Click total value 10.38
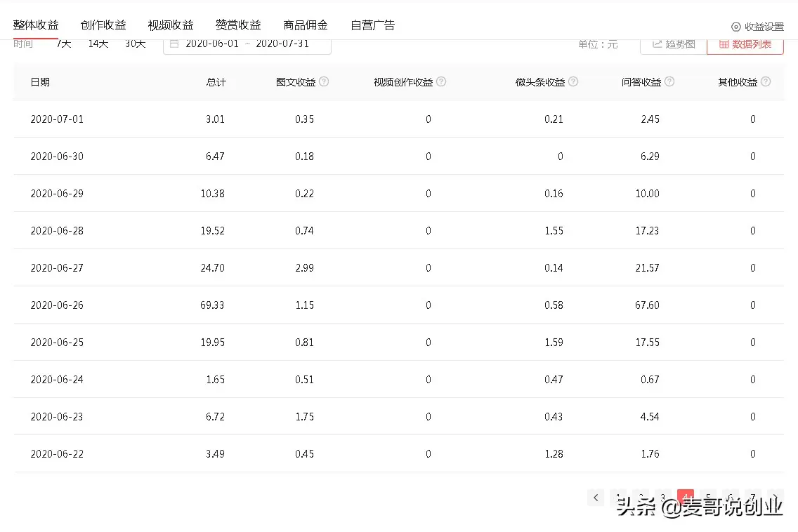 (x=212, y=193)
